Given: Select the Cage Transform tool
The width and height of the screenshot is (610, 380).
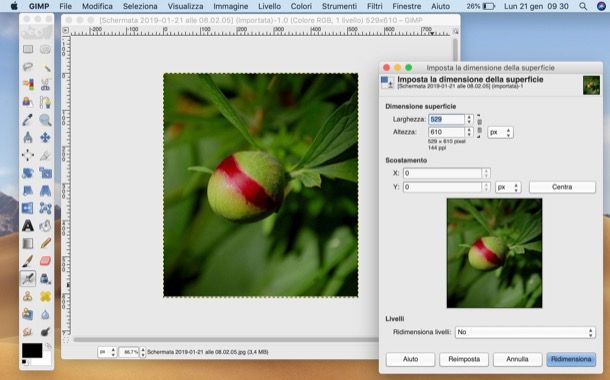Looking at the screenshot, I should (45, 208).
